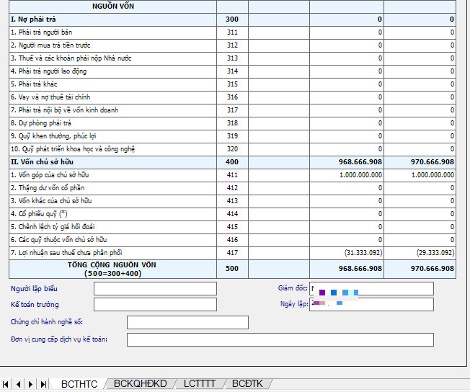Image resolution: width=470 pixels, height=392 pixels.
Task: Click the Ngày lập date field
Action: [372, 304]
